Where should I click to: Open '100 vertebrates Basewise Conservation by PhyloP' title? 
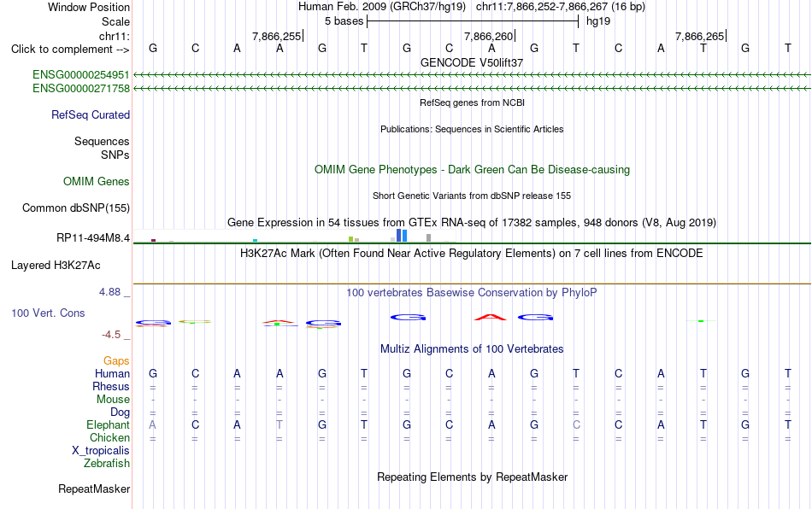point(472,293)
